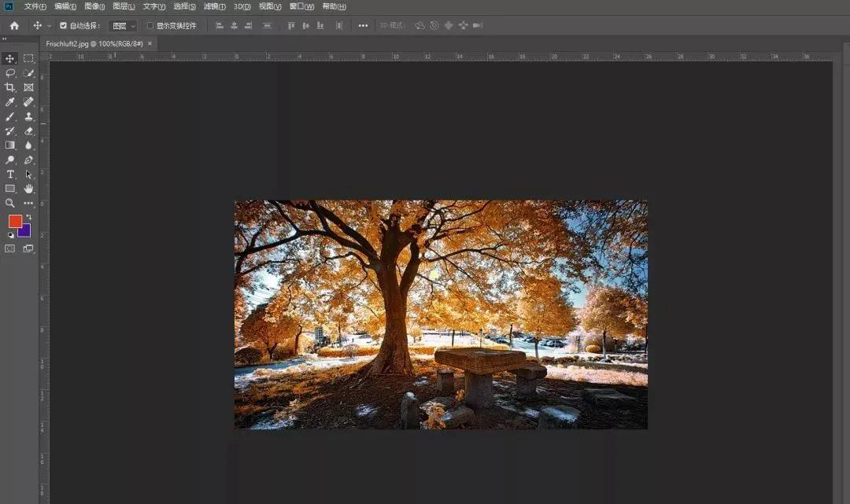Image resolution: width=850 pixels, height=504 pixels.
Task: Expand the Move tool preset picker arrow
Action: point(49,25)
